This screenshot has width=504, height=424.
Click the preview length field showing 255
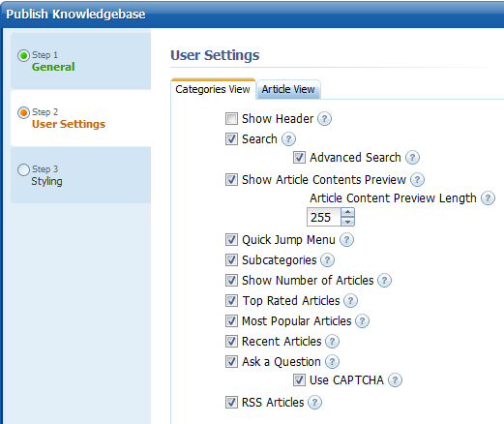point(324,217)
